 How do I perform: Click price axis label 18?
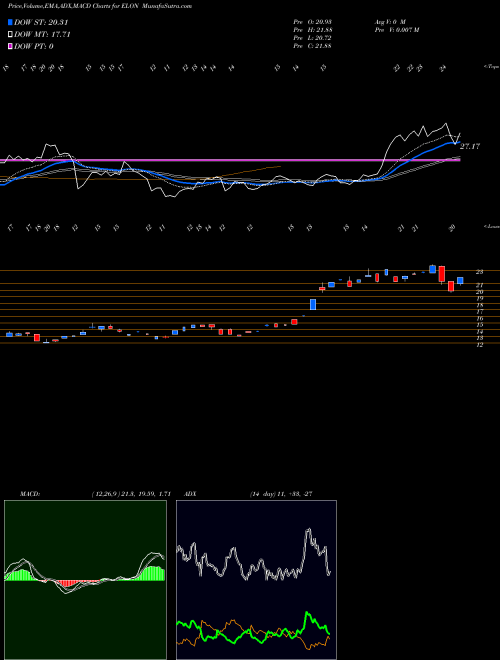(x=479, y=305)
